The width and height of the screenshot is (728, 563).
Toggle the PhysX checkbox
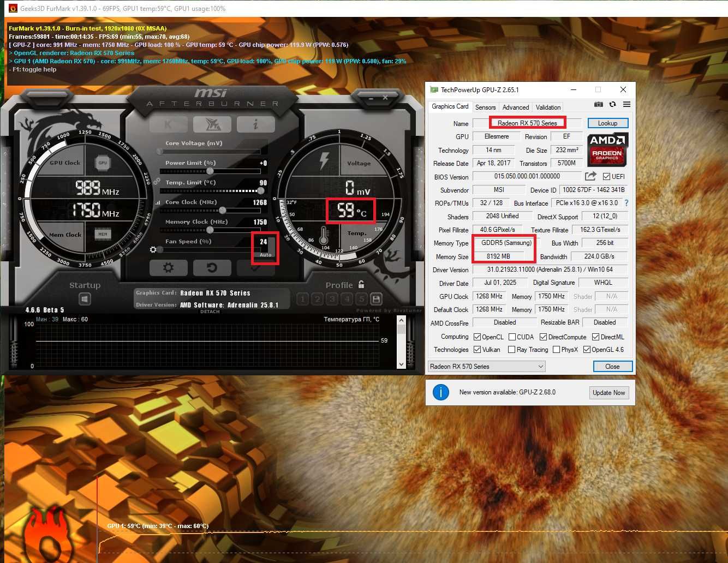point(556,350)
